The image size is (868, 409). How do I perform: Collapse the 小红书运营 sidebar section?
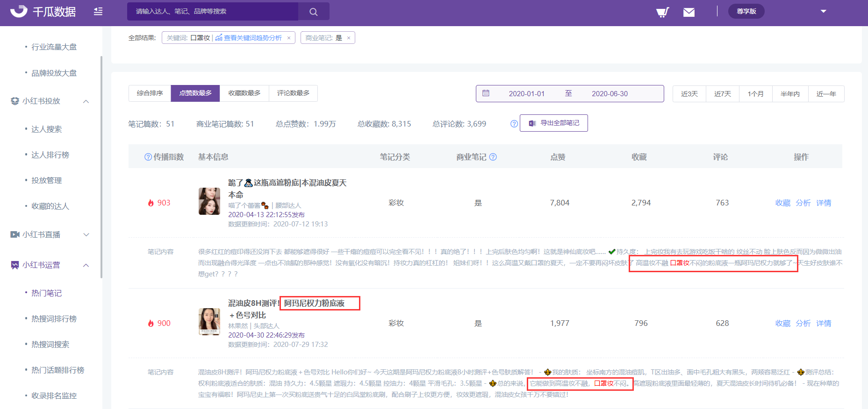click(86, 265)
